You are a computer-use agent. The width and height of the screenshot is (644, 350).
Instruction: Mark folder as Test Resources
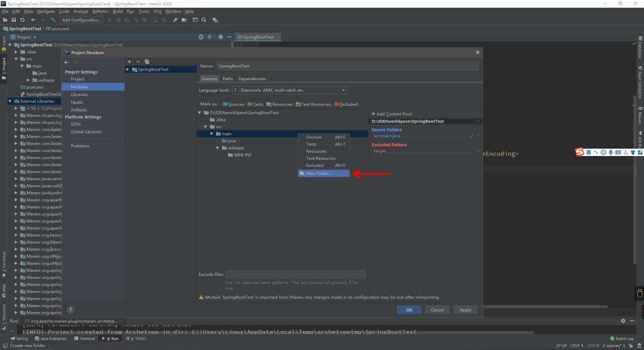point(313,104)
